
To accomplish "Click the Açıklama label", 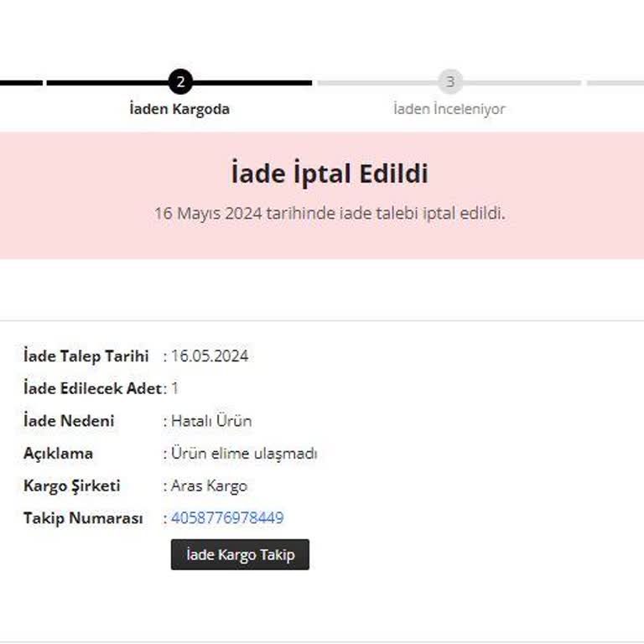I will pyautogui.click(x=58, y=454).
